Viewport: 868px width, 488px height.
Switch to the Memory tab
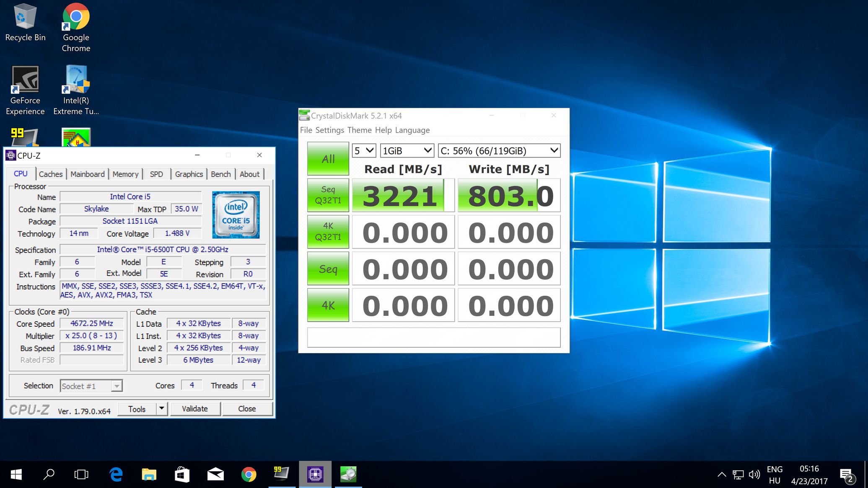tap(125, 174)
